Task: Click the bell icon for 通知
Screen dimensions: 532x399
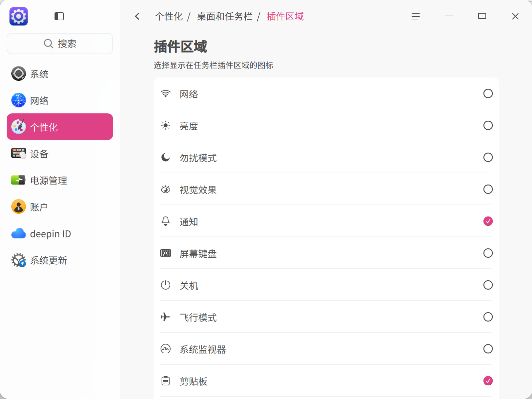Action: coord(166,221)
